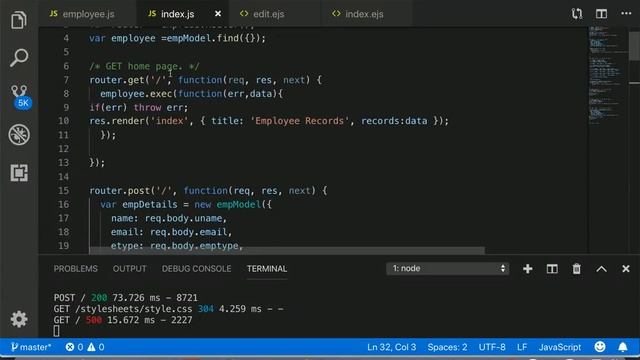Open the Manage gear icon
This screenshot has width=640, height=360.
click(19, 319)
